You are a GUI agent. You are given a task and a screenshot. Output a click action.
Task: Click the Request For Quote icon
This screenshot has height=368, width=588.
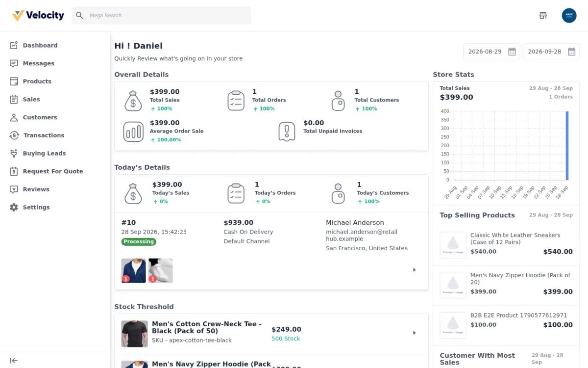tap(14, 171)
